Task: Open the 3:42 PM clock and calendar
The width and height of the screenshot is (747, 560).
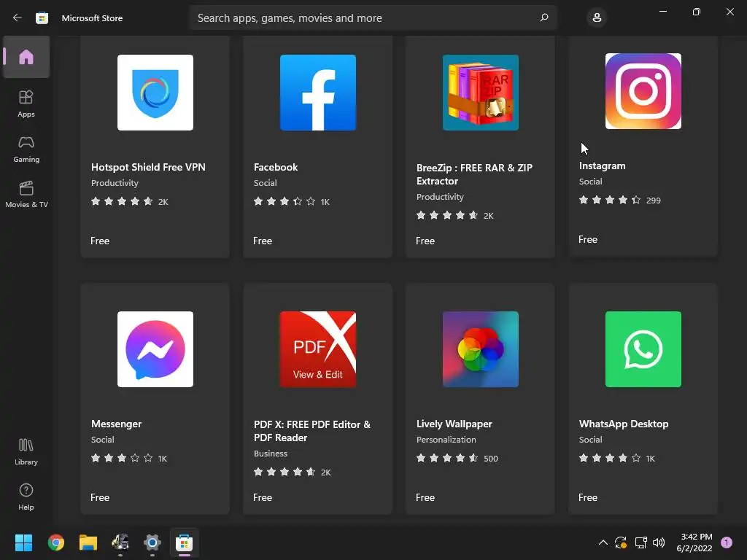Action: (694, 542)
